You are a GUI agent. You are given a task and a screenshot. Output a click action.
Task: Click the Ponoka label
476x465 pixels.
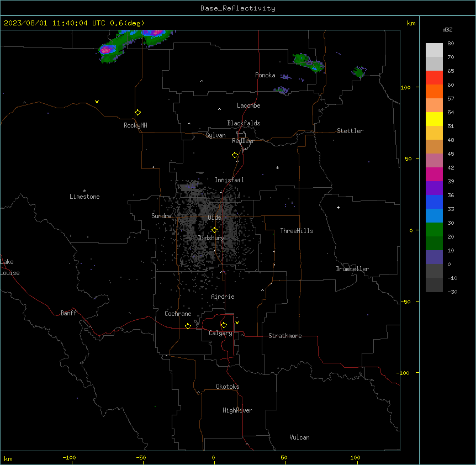click(265, 75)
